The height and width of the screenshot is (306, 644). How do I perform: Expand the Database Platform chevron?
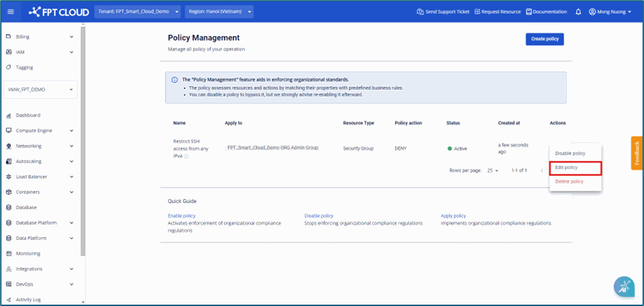pyautogui.click(x=72, y=223)
